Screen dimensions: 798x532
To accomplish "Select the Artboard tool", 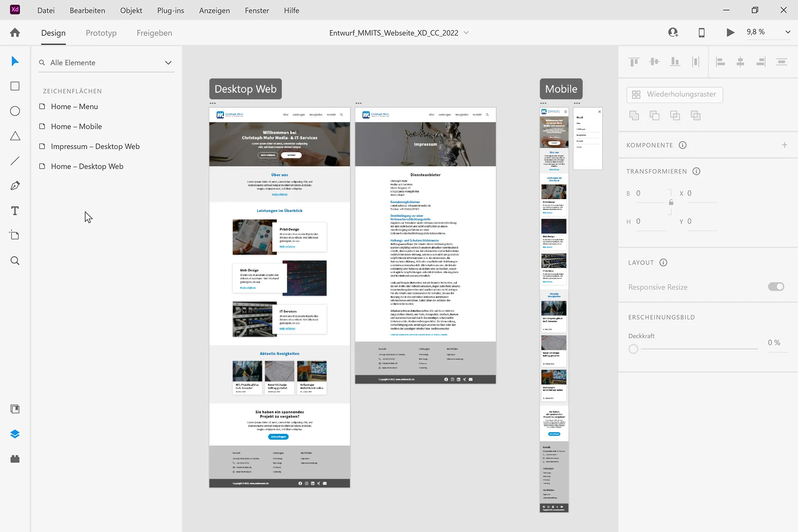I will coord(15,235).
